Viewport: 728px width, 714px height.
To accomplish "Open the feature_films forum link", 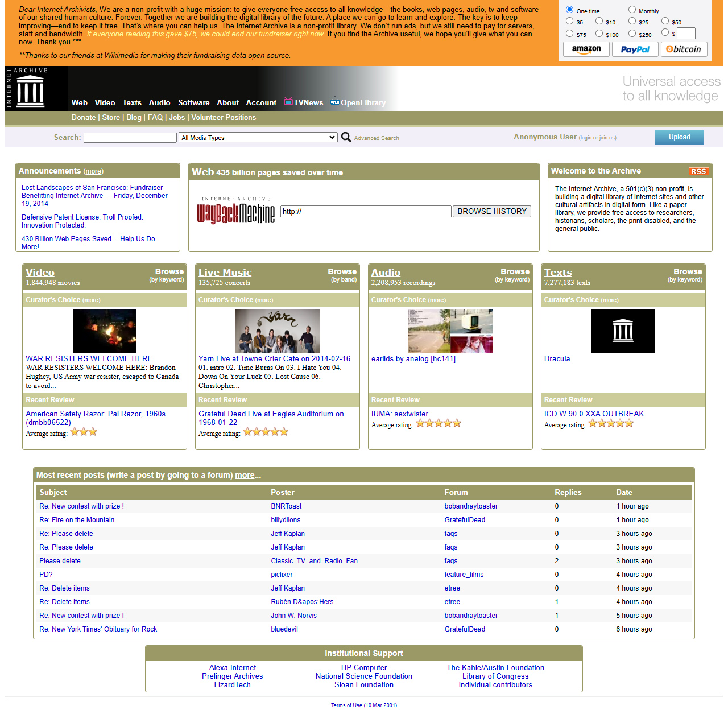I will point(464,575).
